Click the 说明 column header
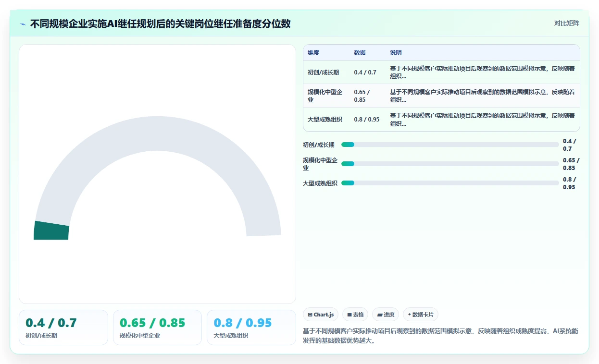Screen dimensions: 599x364 pyautogui.click(x=396, y=53)
